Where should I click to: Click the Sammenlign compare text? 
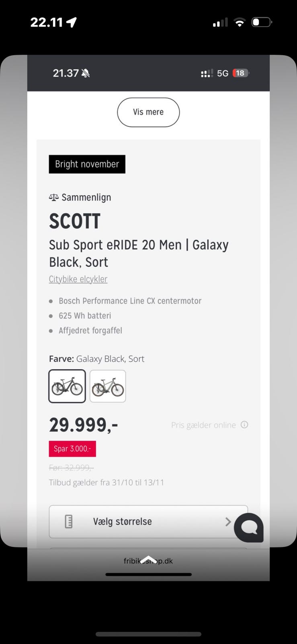click(x=86, y=197)
